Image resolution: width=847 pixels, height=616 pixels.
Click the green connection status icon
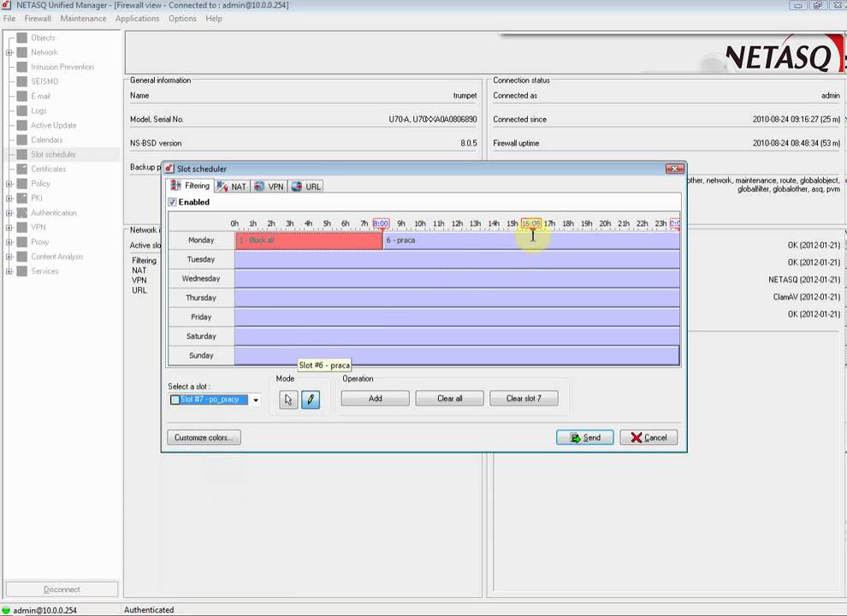(x=6, y=610)
